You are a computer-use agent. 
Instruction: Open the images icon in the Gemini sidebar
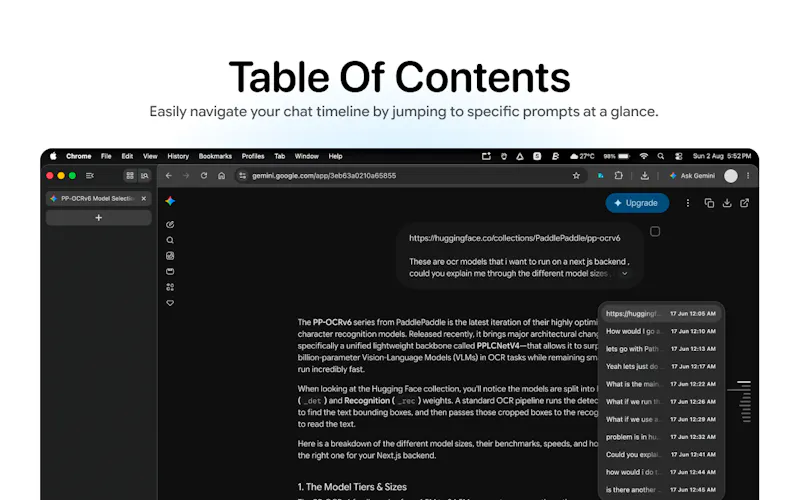tap(170, 256)
